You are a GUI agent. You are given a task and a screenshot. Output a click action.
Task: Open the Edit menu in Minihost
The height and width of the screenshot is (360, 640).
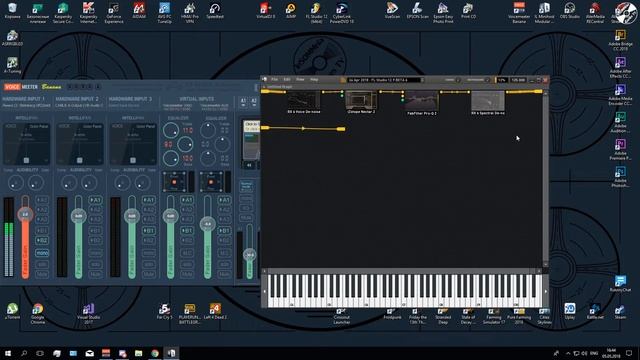pyautogui.click(x=287, y=80)
